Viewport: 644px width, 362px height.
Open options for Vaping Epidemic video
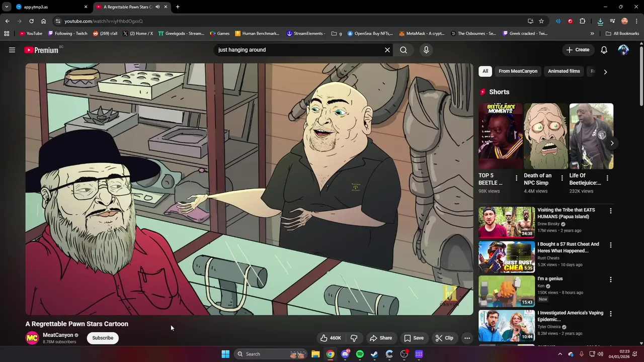pyautogui.click(x=611, y=314)
